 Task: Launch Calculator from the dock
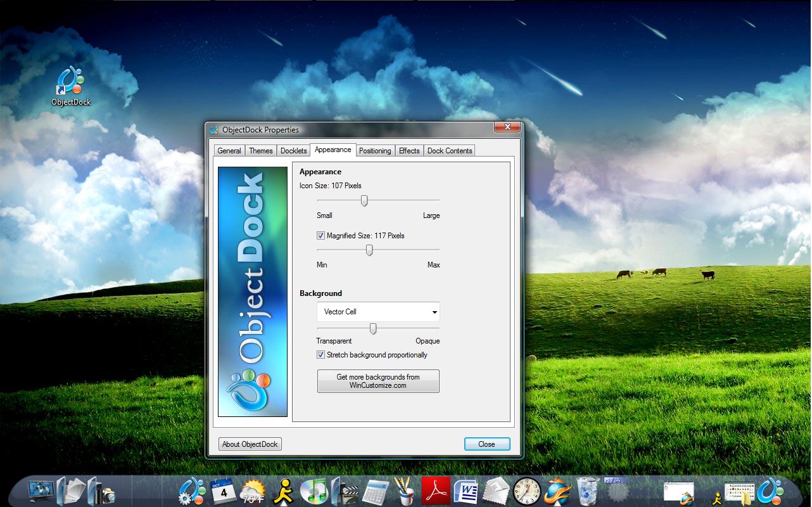(x=375, y=491)
